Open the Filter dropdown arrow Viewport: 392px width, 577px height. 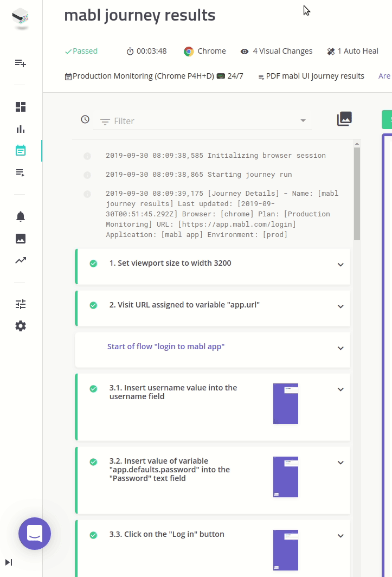coord(303,121)
